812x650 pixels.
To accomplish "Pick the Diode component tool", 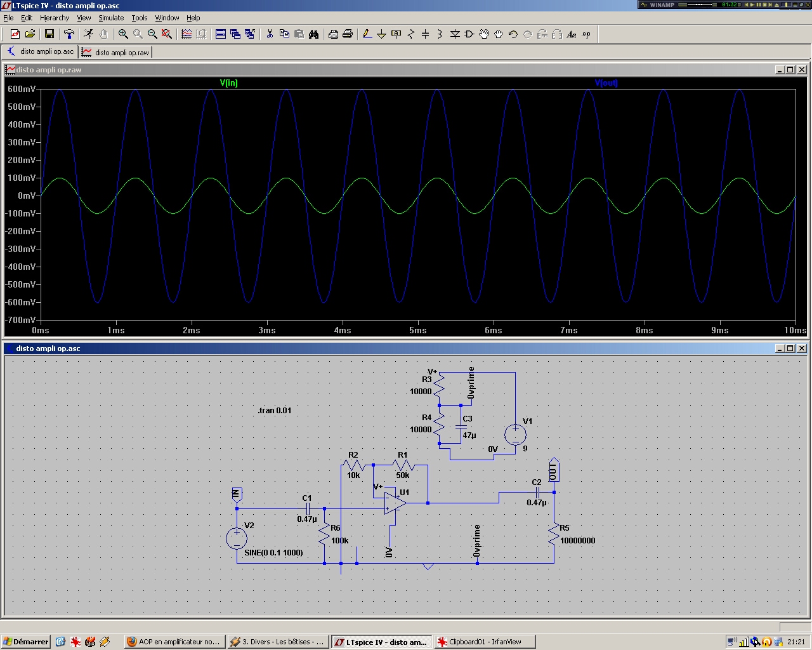I will click(455, 34).
